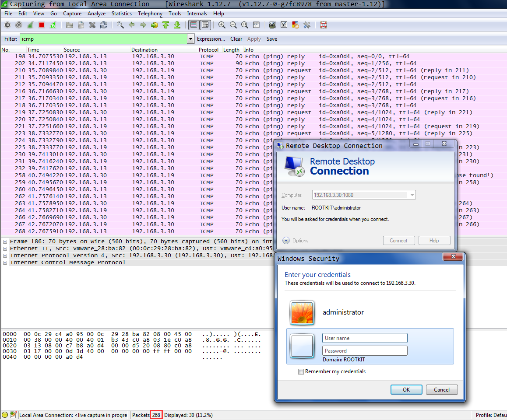Viewport: 507px width, 420px height.
Task: Click Password field in Windows Security
Action: tap(365, 350)
